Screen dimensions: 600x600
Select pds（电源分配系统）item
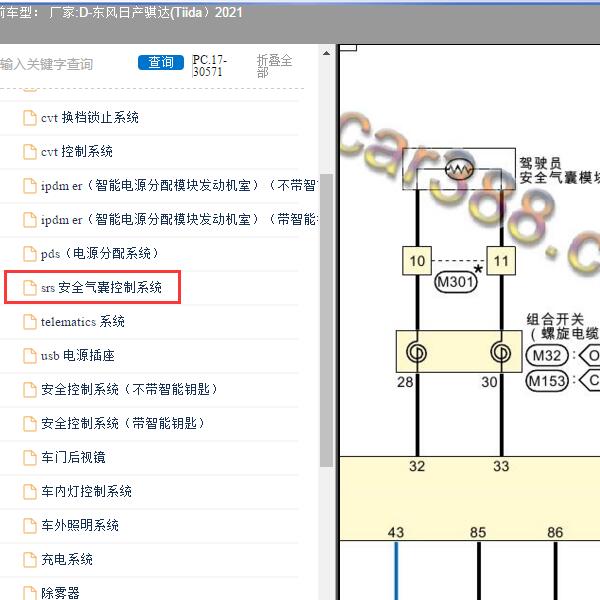tap(99, 253)
